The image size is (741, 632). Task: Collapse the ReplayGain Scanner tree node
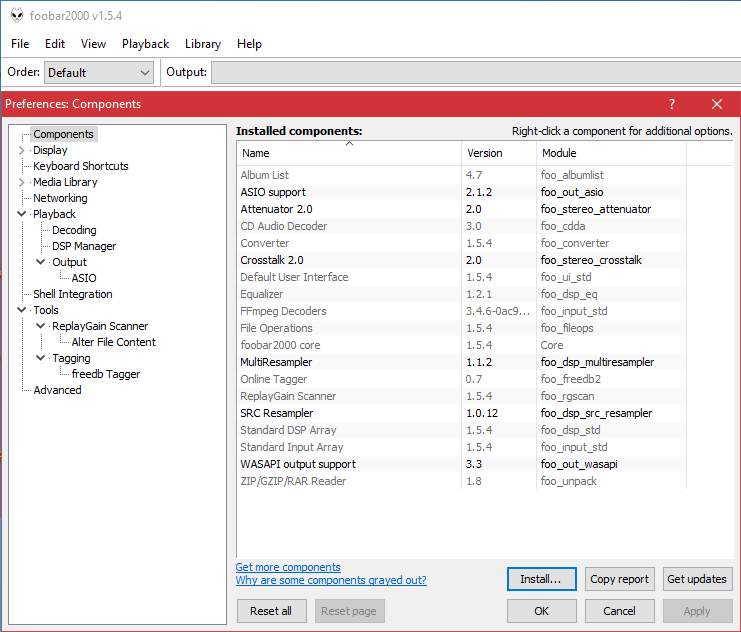(x=41, y=326)
